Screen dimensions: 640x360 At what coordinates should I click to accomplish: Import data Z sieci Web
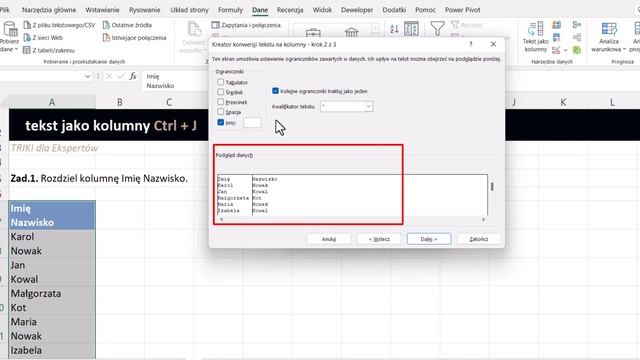pos(43,38)
